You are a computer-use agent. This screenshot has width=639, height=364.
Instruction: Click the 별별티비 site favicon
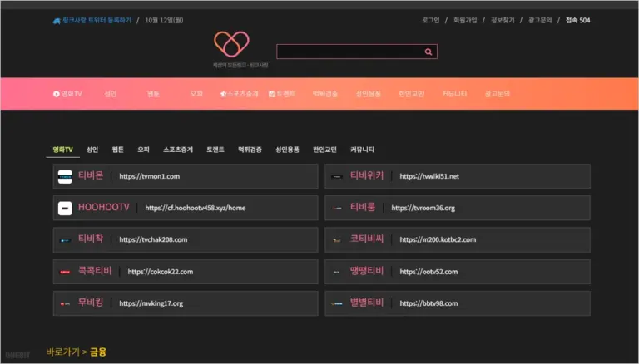[x=337, y=303]
